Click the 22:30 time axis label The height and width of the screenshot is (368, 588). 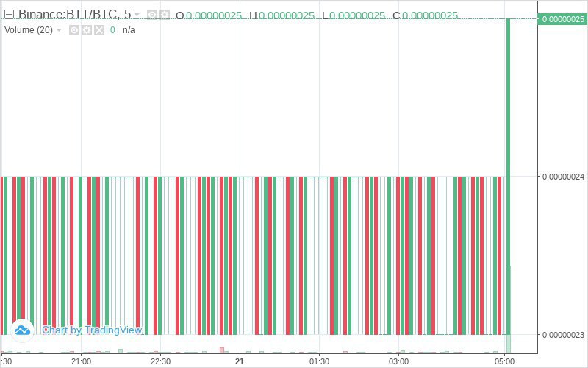point(160,361)
